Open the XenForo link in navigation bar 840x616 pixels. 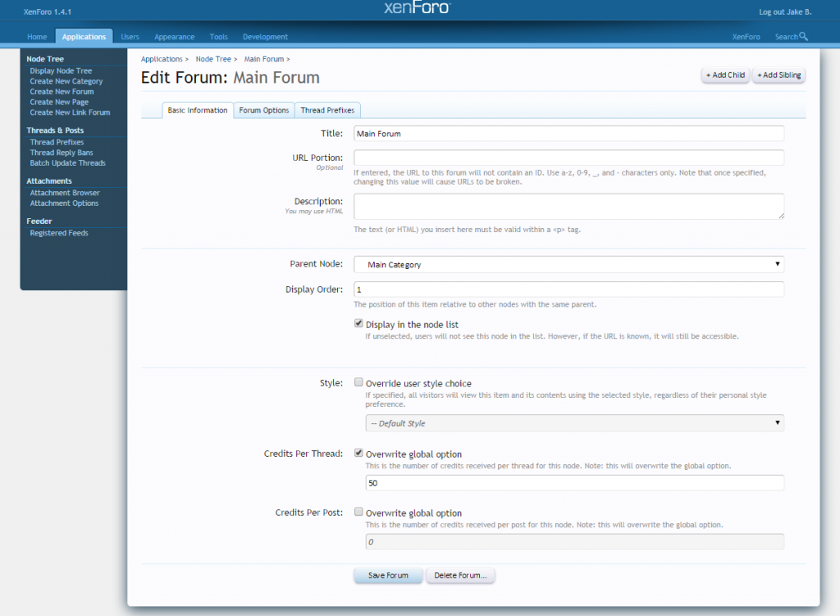pyautogui.click(x=746, y=36)
